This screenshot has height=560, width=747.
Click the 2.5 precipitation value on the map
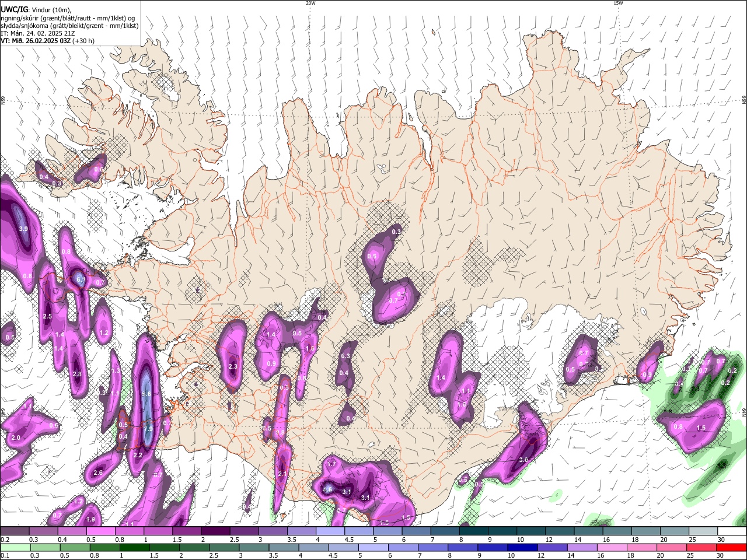(x=48, y=316)
